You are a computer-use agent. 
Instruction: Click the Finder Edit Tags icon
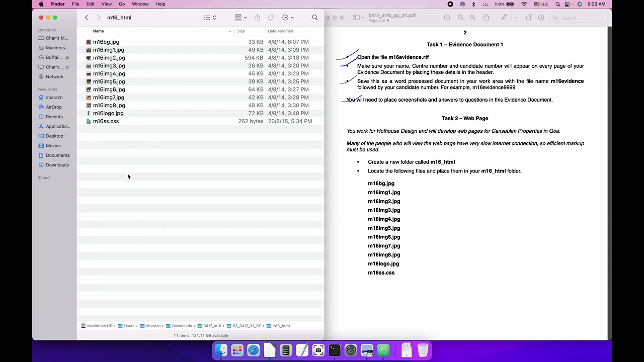271,18
